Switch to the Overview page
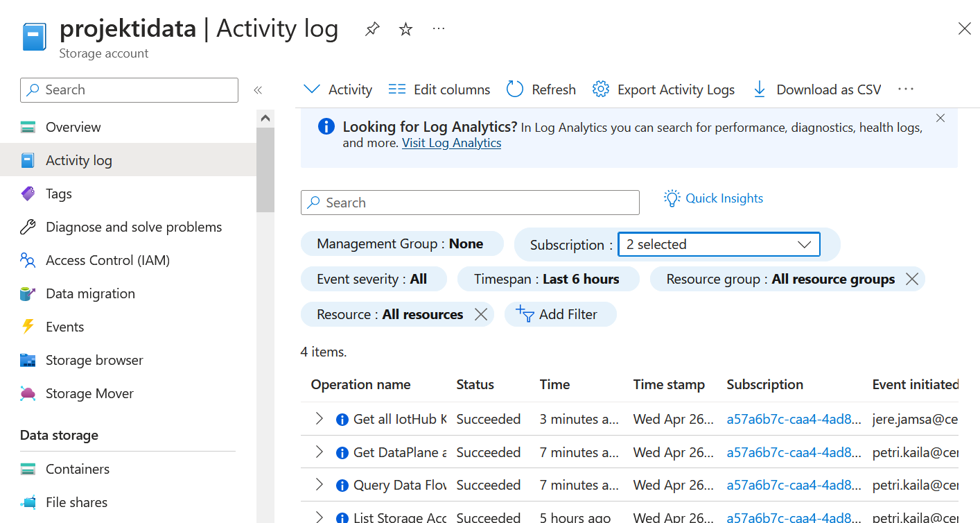The image size is (980, 523). (x=73, y=126)
